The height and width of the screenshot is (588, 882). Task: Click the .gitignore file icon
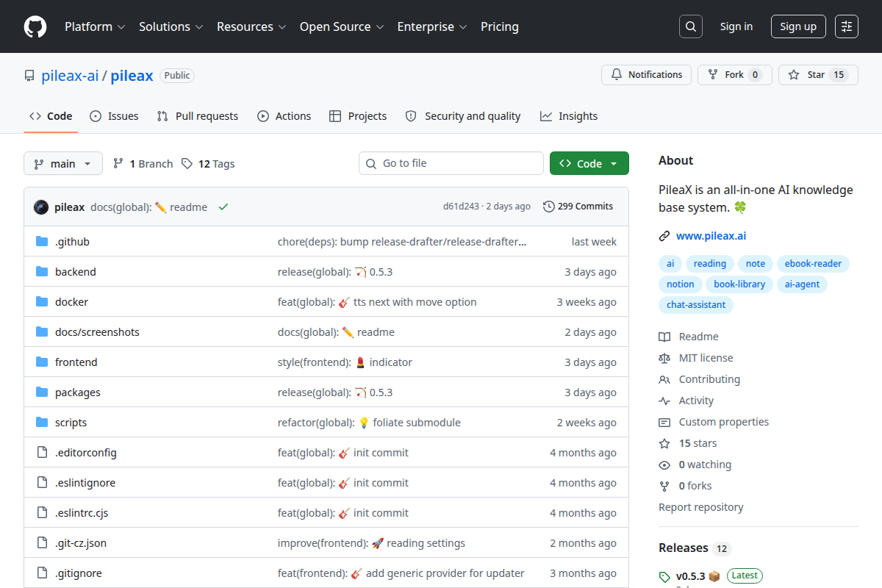(42, 573)
